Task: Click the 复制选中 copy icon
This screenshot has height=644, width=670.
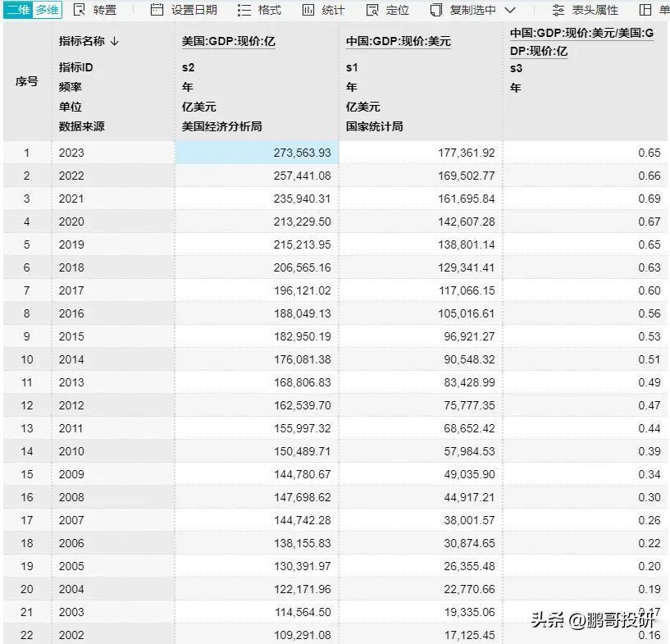Action: pyautogui.click(x=435, y=10)
